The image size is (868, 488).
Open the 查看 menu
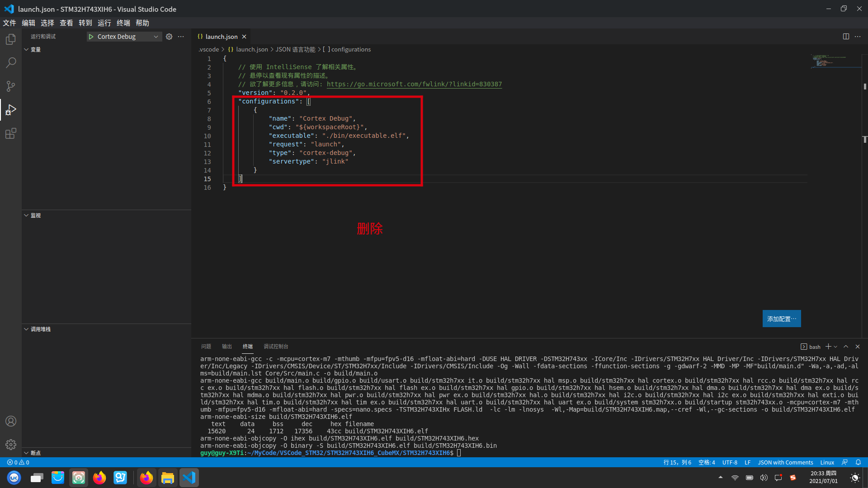coord(66,23)
